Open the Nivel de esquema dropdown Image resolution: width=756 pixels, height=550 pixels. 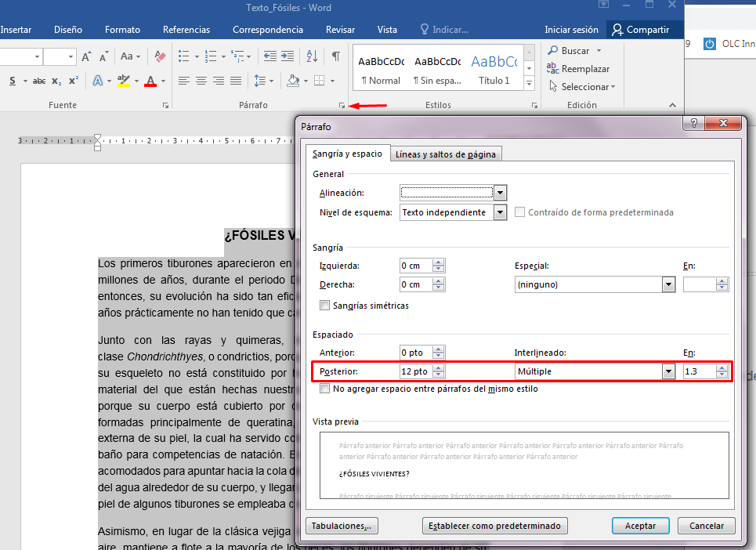pyautogui.click(x=500, y=212)
